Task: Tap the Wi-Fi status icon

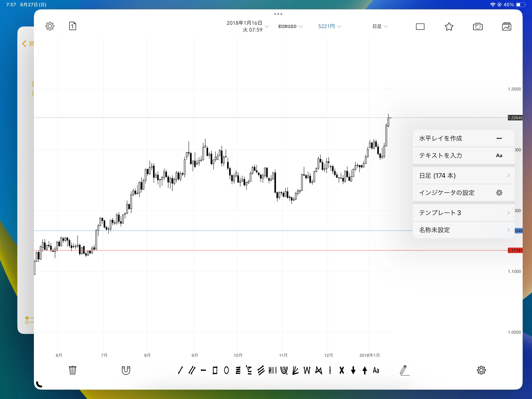Action: point(492,4)
